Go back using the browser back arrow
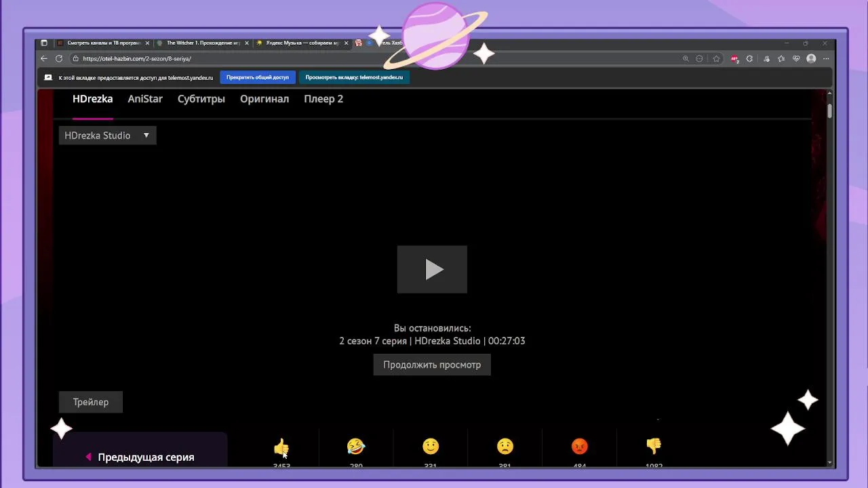The height and width of the screenshot is (488, 868). tap(44, 59)
